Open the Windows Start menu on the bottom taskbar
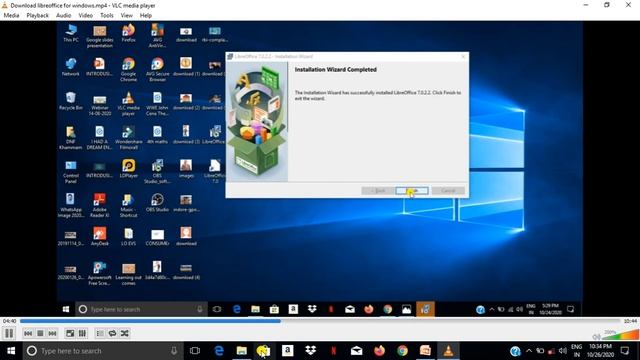The height and width of the screenshot is (360, 640). [11, 351]
